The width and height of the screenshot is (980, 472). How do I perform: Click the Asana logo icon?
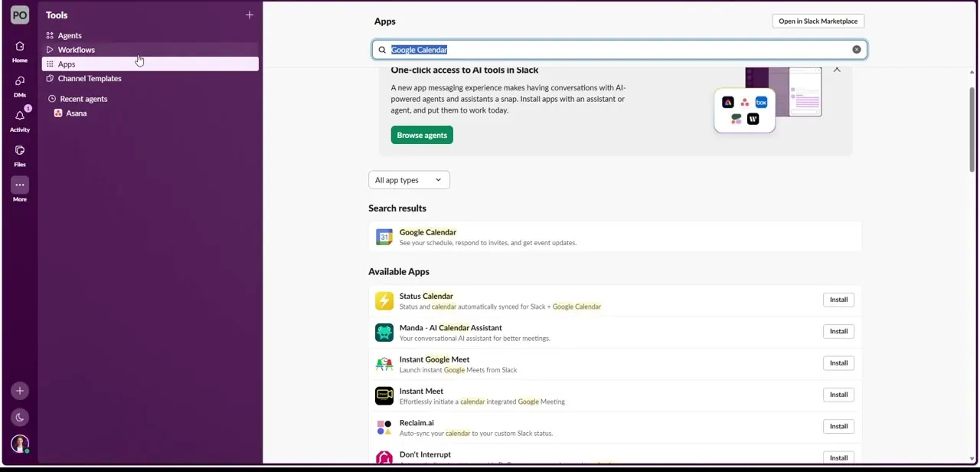58,113
